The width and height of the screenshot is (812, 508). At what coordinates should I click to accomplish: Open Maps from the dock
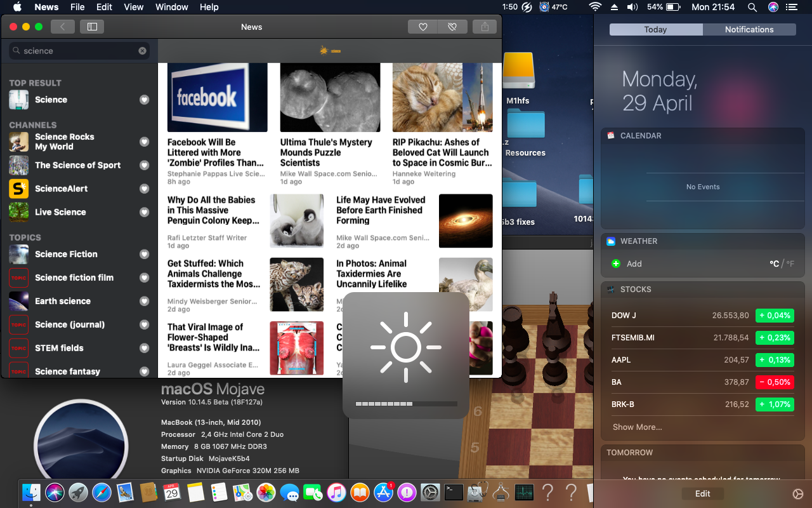click(x=242, y=492)
